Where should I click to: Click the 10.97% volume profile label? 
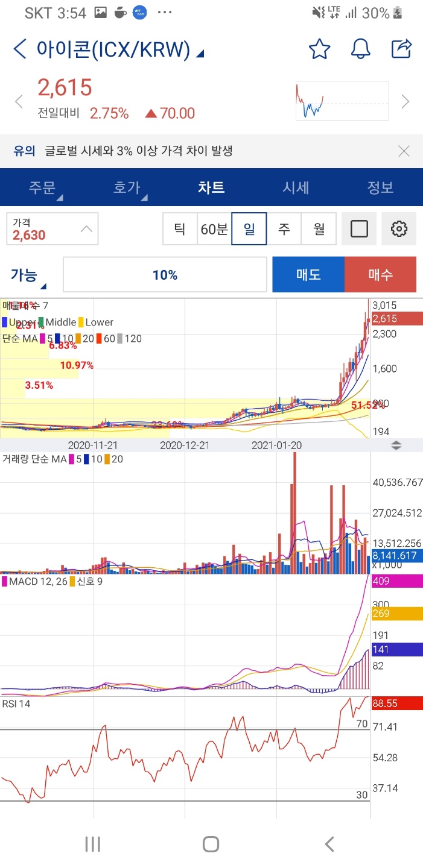[77, 365]
